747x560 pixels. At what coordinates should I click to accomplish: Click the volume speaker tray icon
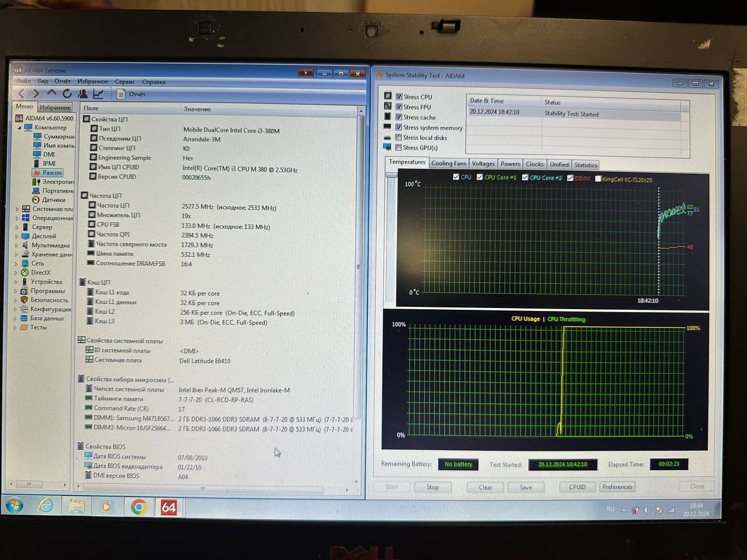pos(647,510)
